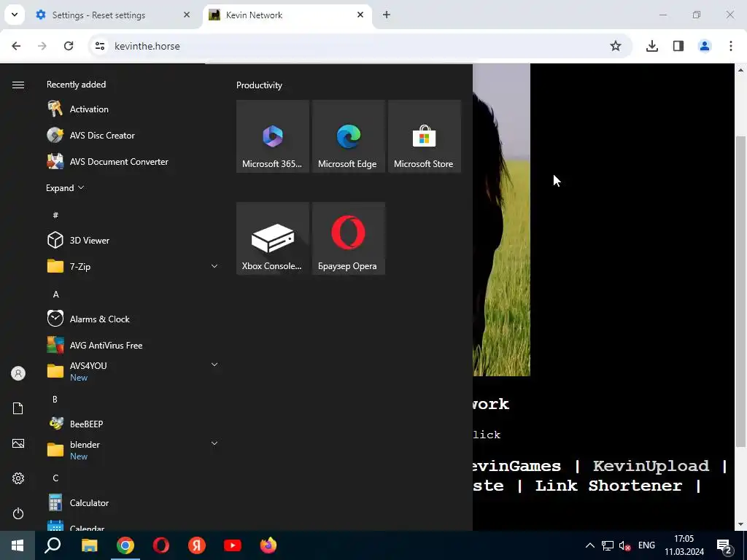The width and height of the screenshot is (747, 560).
Task: Reload the current page
Action: 69,46
